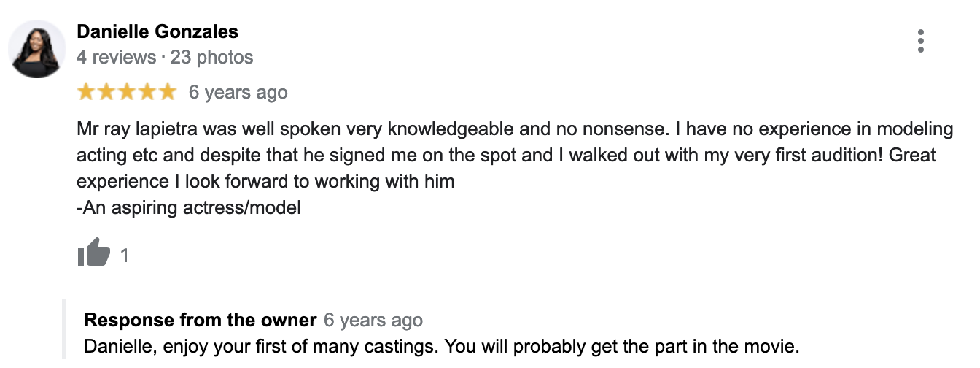
Task: Click the "4 reviews" reviewer stat
Action: (116, 57)
